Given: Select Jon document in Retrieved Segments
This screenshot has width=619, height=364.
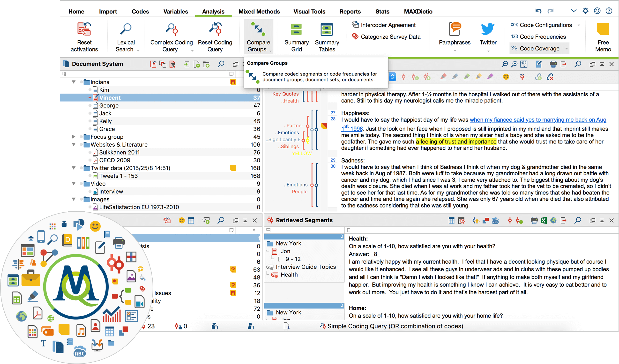Looking at the screenshot, I should click(x=285, y=251).
